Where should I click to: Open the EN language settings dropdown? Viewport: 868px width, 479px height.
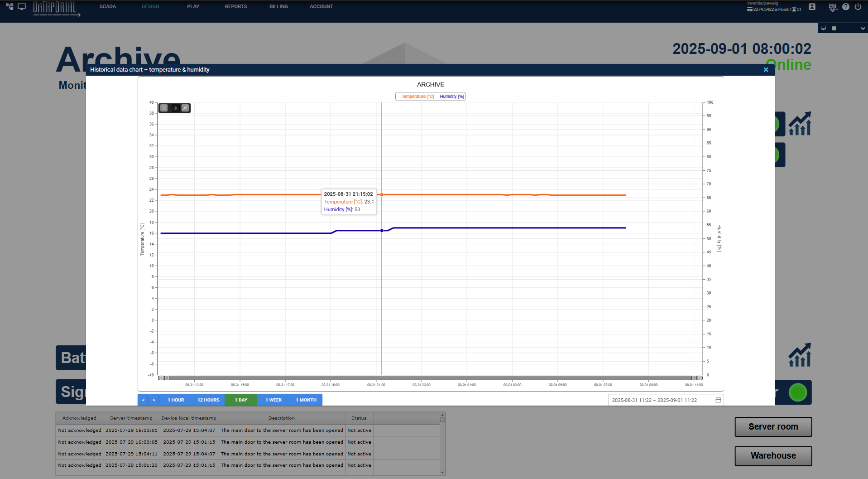point(833,7)
